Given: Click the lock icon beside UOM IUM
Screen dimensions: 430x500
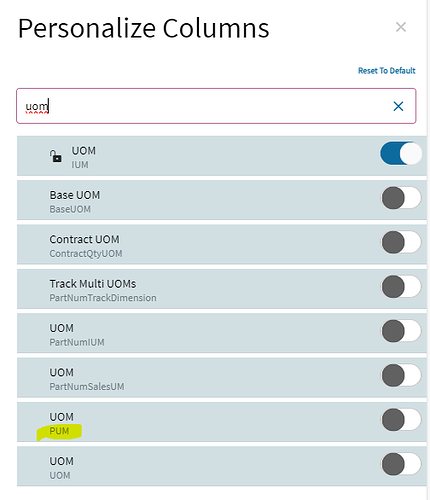Looking at the screenshot, I should coord(56,156).
